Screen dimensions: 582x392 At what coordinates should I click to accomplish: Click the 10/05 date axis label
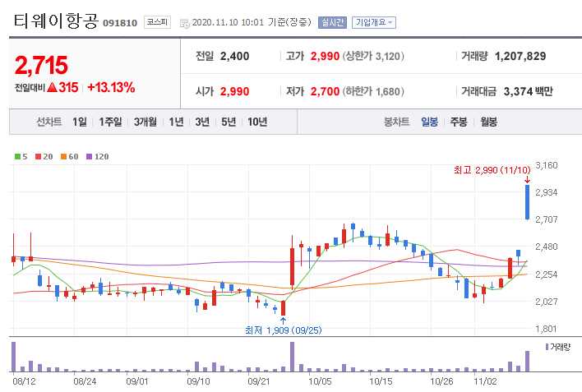pyautogui.click(x=320, y=381)
